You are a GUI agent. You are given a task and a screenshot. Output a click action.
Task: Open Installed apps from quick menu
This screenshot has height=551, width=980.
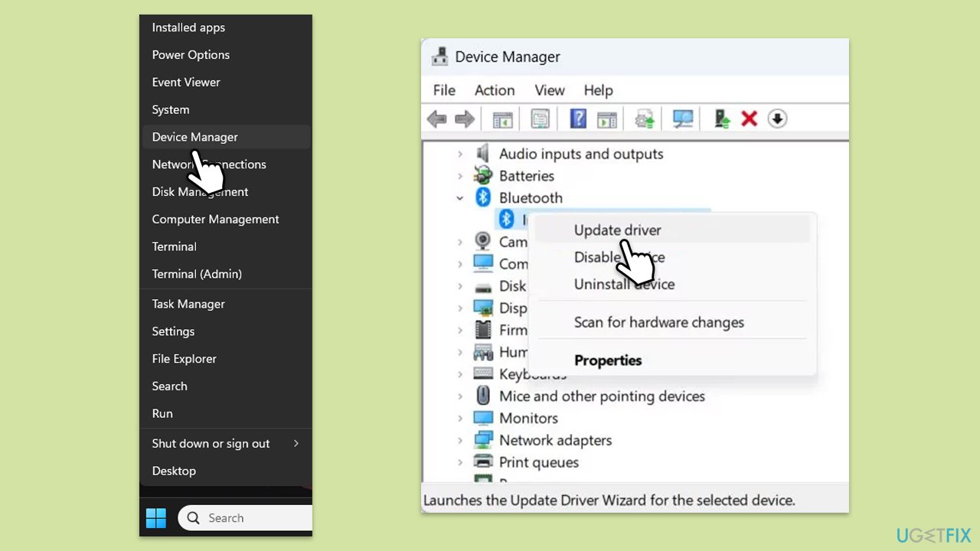pos(226,28)
